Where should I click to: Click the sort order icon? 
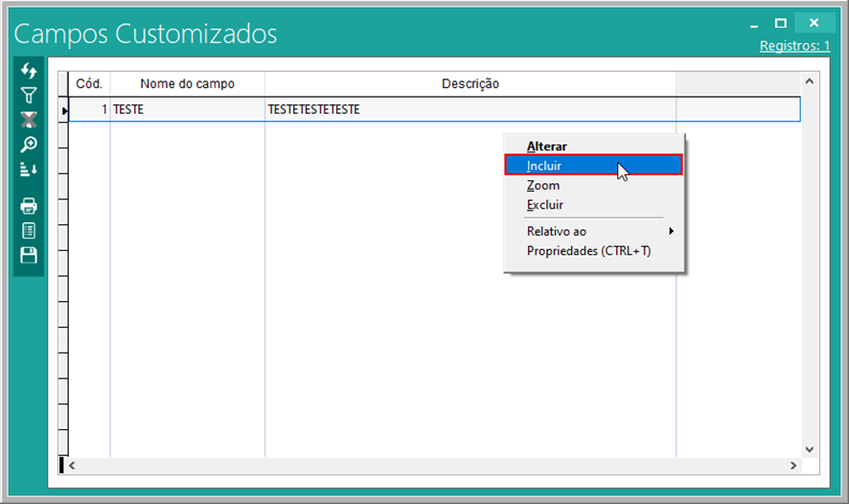click(29, 170)
